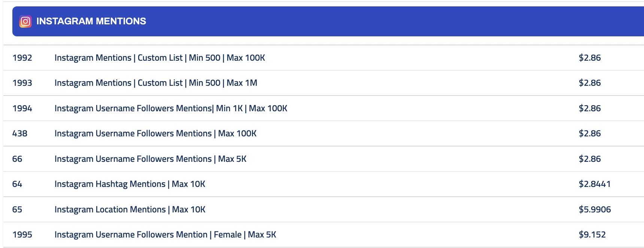Open Followers Mention Female Max 5K service

pos(165,235)
